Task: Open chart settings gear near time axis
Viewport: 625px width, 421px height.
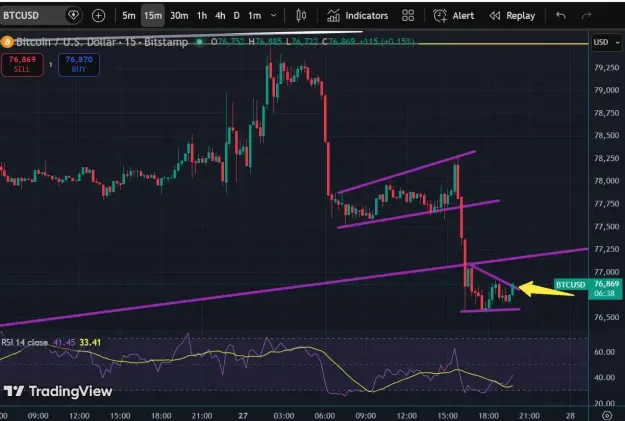Action: 607,415
